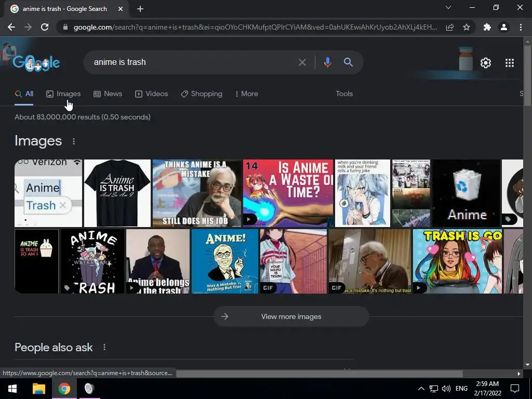
Task: Switch to the News results tab
Action: (108, 94)
